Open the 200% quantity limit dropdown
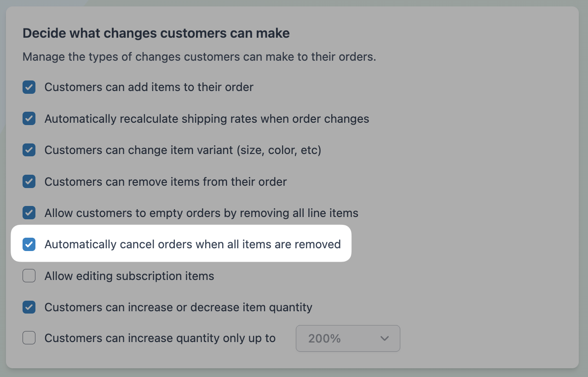The width and height of the screenshot is (588, 377). [x=347, y=338]
